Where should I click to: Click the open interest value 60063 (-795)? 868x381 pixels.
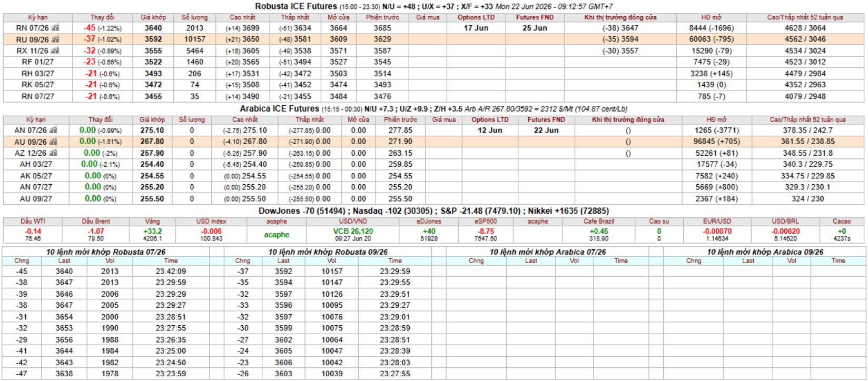click(713, 39)
